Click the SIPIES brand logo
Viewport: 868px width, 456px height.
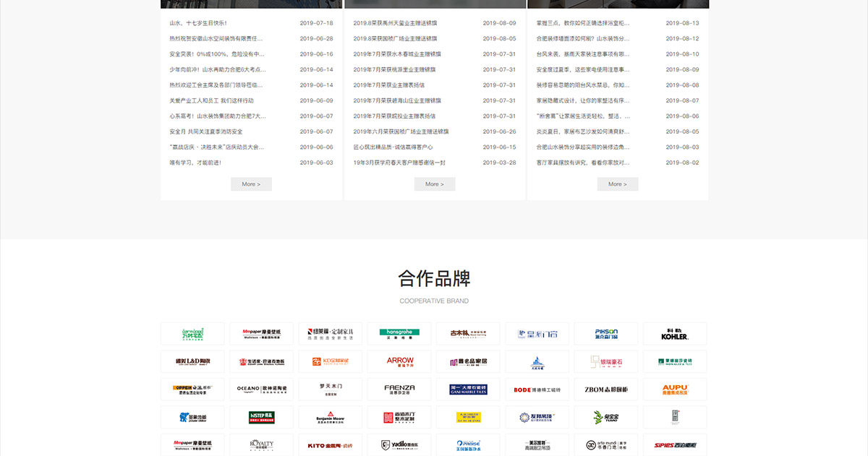(675, 444)
